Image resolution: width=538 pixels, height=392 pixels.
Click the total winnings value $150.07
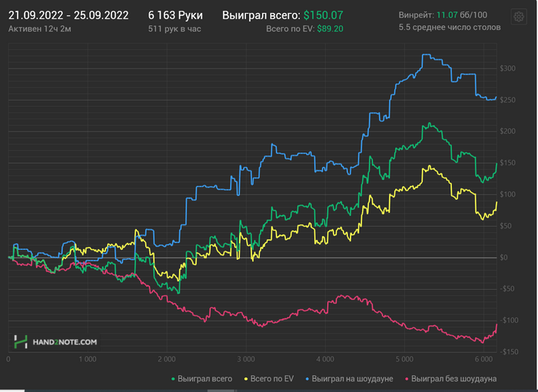pos(324,15)
